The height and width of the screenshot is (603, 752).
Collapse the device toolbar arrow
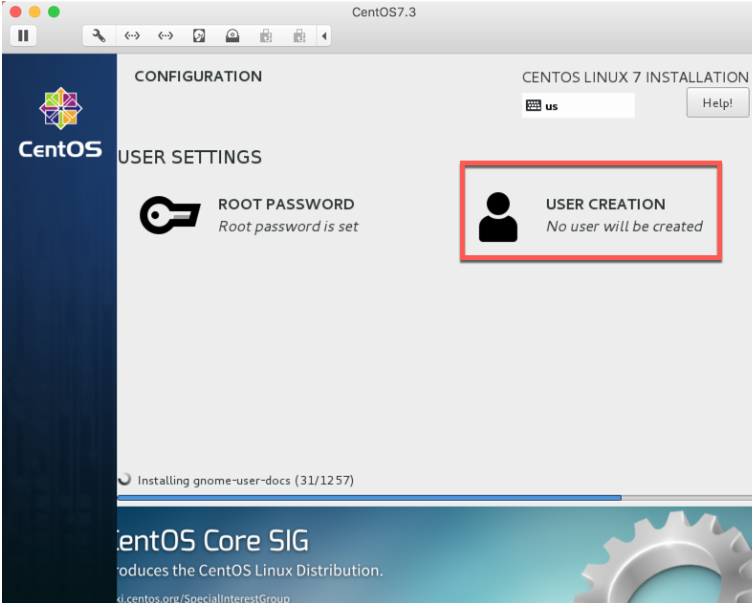(324, 35)
